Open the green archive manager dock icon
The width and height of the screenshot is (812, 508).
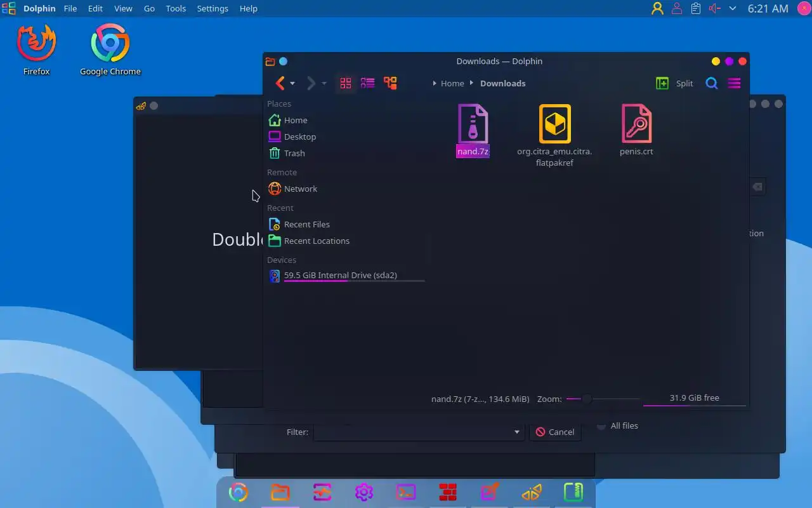point(573,492)
